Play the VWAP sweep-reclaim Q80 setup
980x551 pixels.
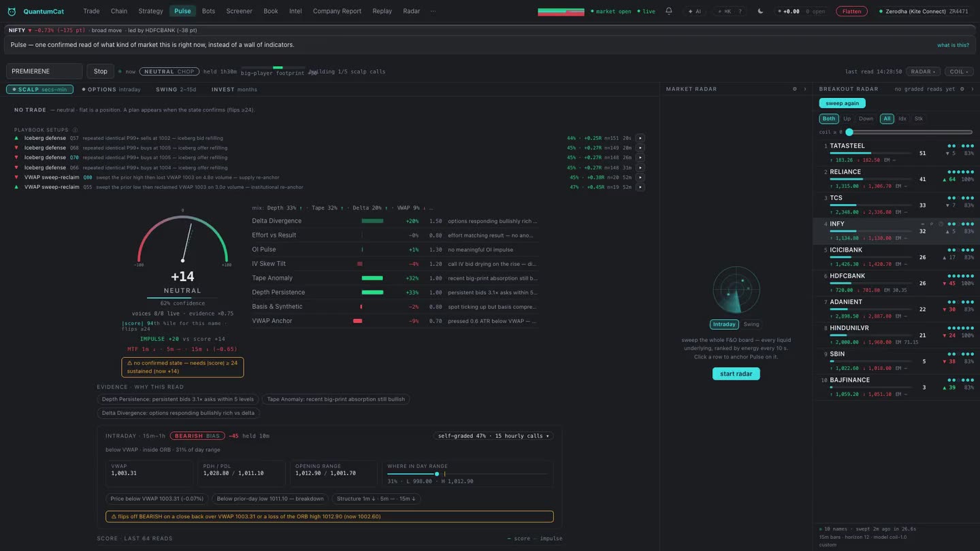click(x=640, y=178)
